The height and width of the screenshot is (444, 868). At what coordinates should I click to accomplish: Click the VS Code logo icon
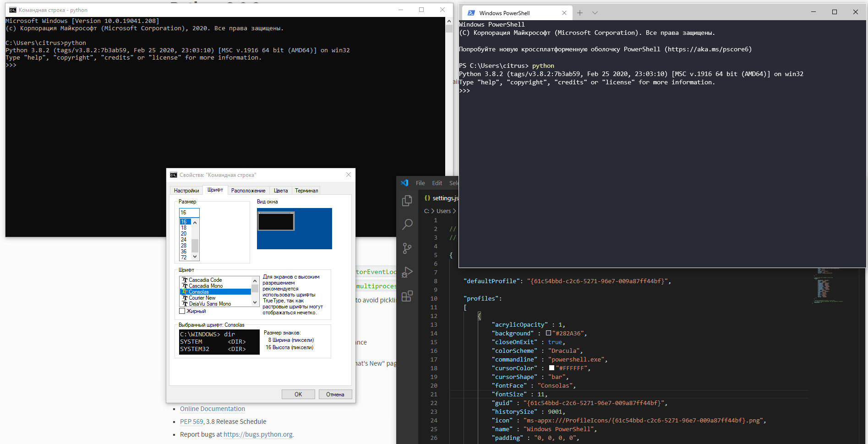coord(404,183)
